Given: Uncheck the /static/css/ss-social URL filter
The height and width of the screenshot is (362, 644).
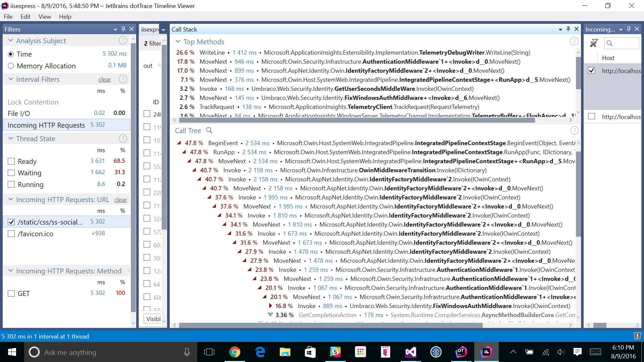Looking at the screenshot, I should pos(11,222).
